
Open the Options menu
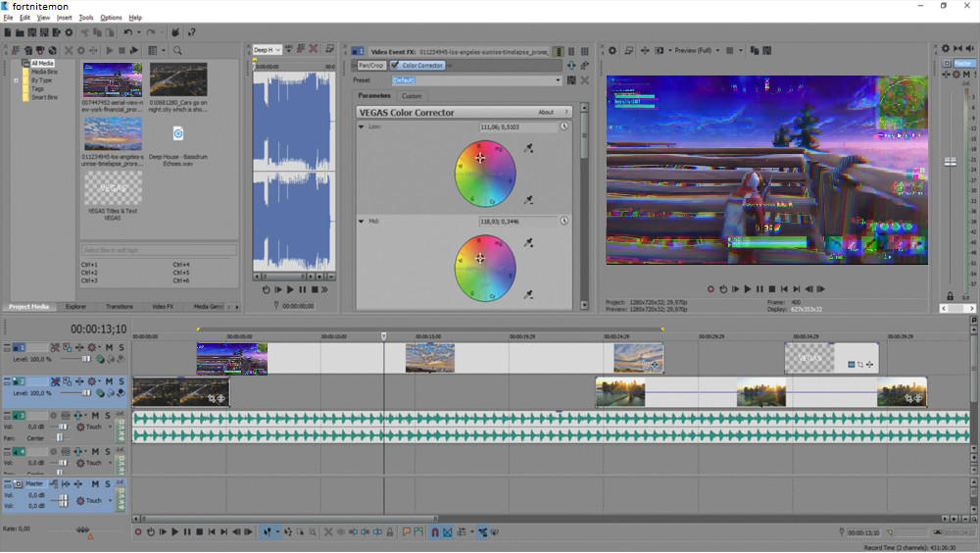[x=111, y=18]
